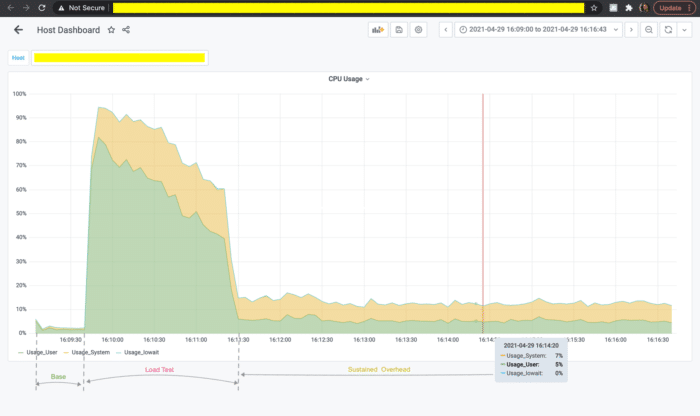Star the Host Dashboard as favorite
The height and width of the screenshot is (416, 700).
[111, 30]
